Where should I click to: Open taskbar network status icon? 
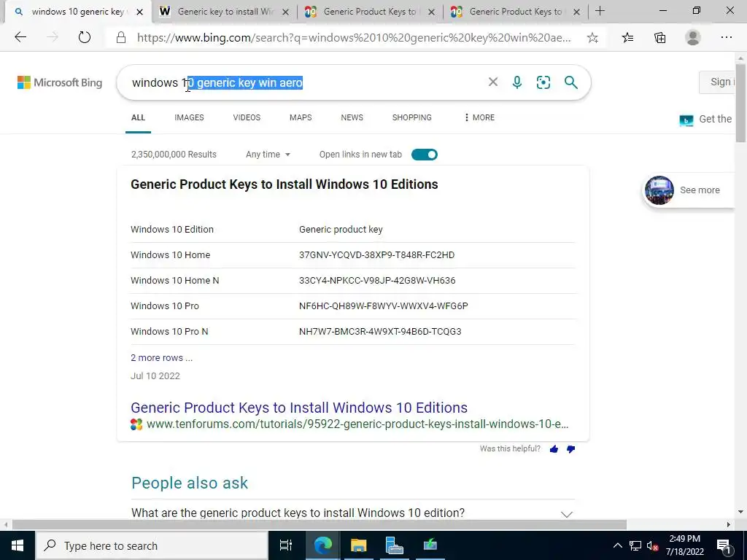(635, 545)
